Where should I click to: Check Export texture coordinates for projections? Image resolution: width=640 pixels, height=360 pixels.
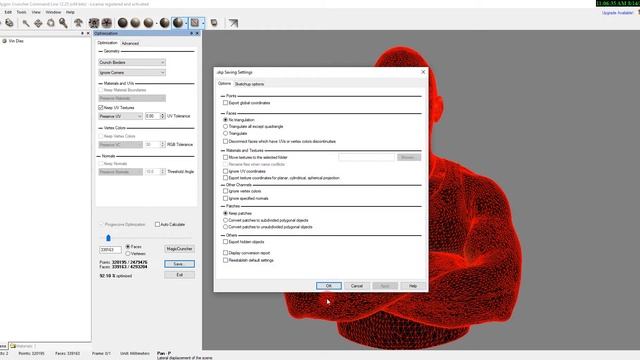coord(225,178)
